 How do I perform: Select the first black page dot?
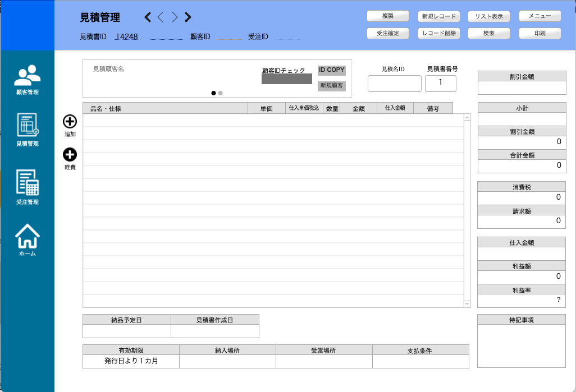click(214, 93)
